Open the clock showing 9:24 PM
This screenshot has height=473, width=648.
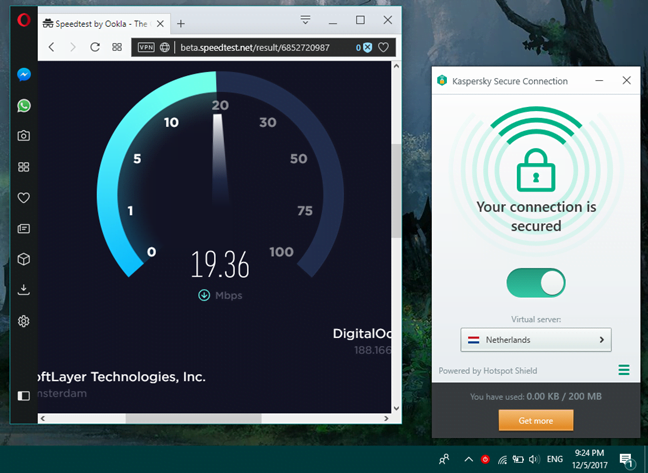589,459
